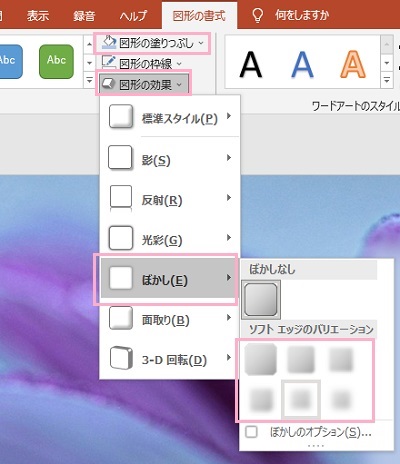Image resolution: width=400 pixels, height=464 pixels.
Task: Click the 標準スタイル preset icon
Action: (x=121, y=117)
